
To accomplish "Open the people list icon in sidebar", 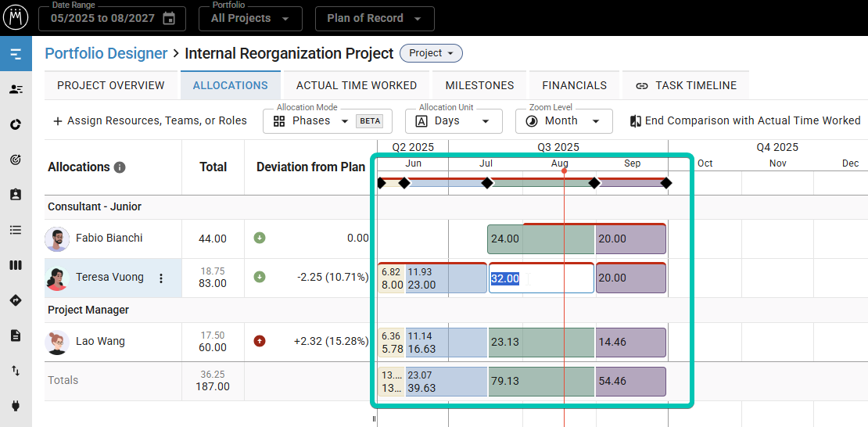I will 16,89.
